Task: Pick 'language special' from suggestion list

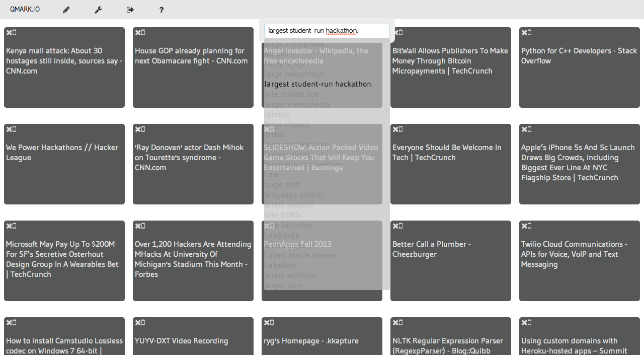Action: coord(294,195)
